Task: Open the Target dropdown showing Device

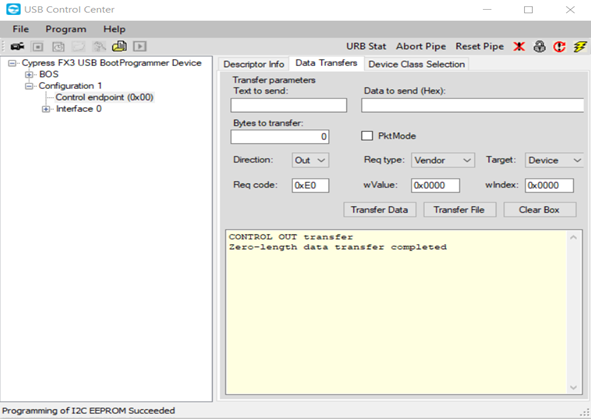Action: (x=554, y=160)
